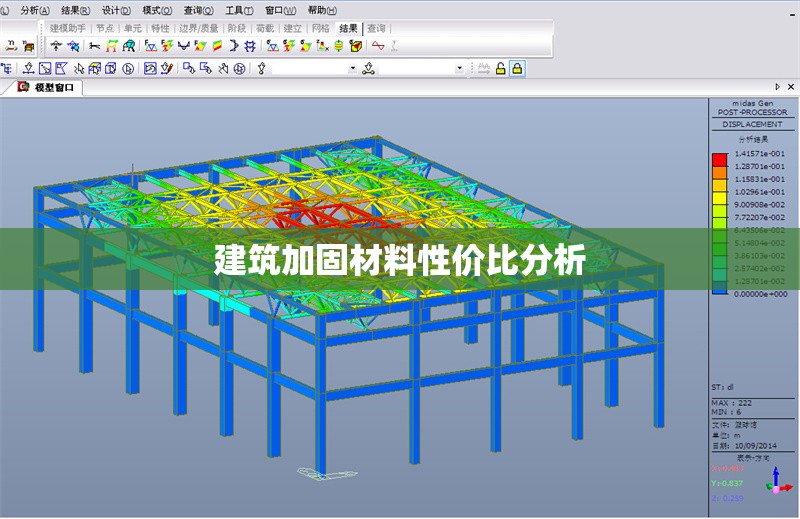Click the first icon on the results toolbar
Viewport: 800px width, 519px height.
click(10, 46)
